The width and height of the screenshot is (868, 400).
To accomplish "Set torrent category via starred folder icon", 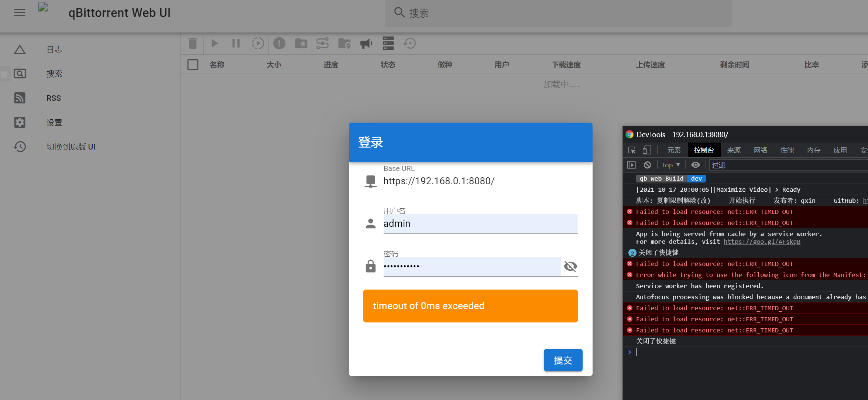I will pos(301,43).
